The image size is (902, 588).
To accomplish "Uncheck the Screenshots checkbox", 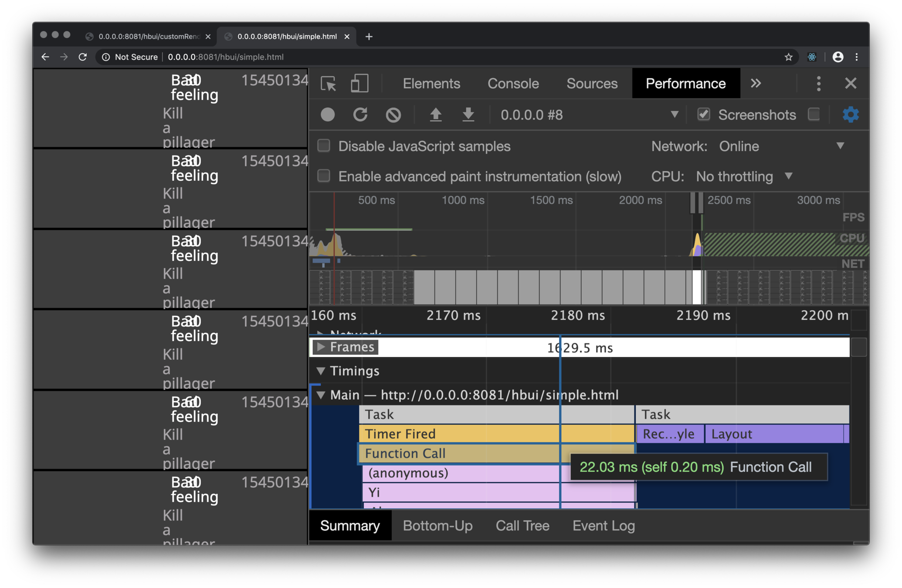I will click(x=703, y=115).
